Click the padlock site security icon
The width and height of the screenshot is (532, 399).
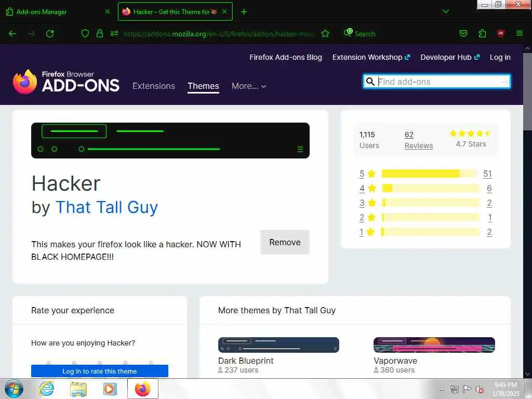click(99, 33)
